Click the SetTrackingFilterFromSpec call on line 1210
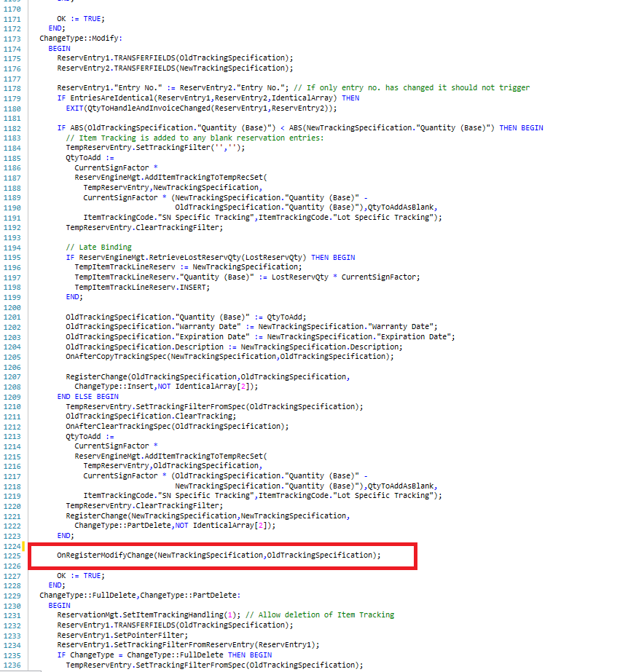The image size is (620, 672). (214, 407)
